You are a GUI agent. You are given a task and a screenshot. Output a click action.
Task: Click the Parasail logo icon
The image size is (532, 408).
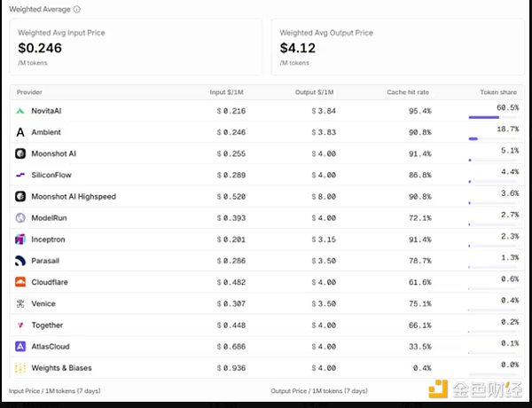coord(20,261)
